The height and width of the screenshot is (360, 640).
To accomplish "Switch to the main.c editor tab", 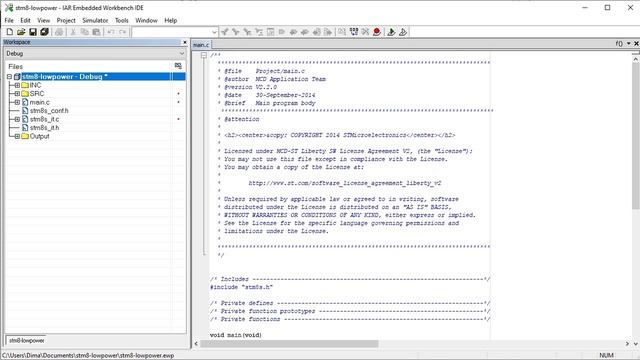I will coord(201,45).
